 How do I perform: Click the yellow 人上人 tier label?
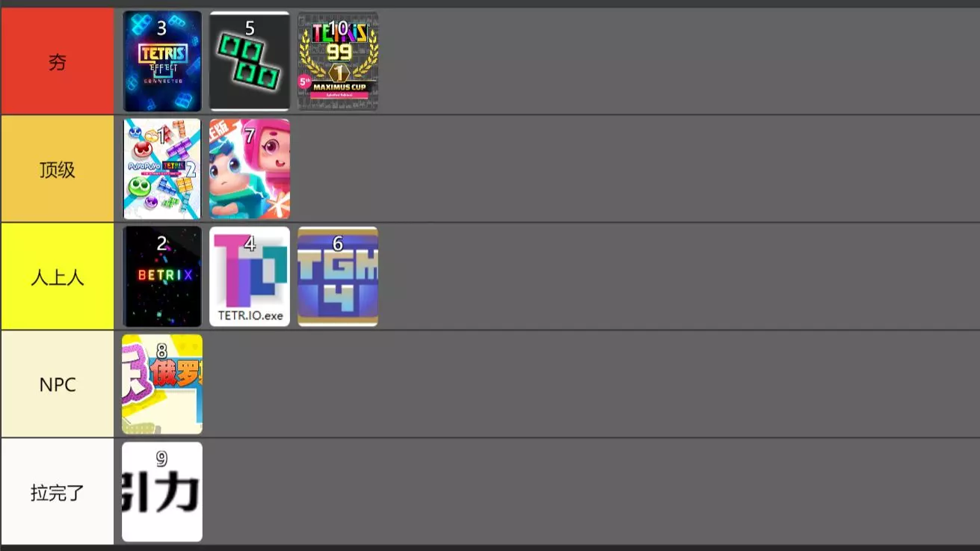pos(57,277)
